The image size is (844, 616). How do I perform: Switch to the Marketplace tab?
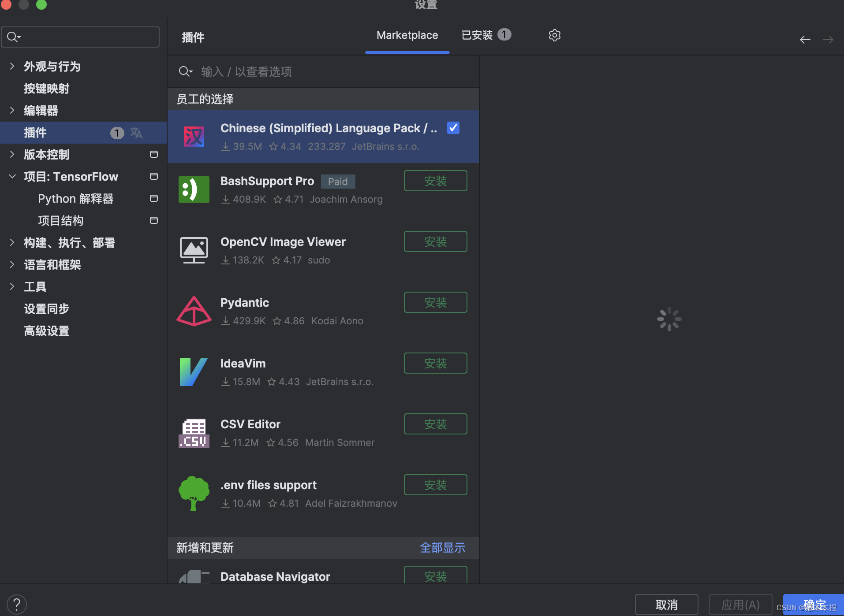[x=407, y=35]
